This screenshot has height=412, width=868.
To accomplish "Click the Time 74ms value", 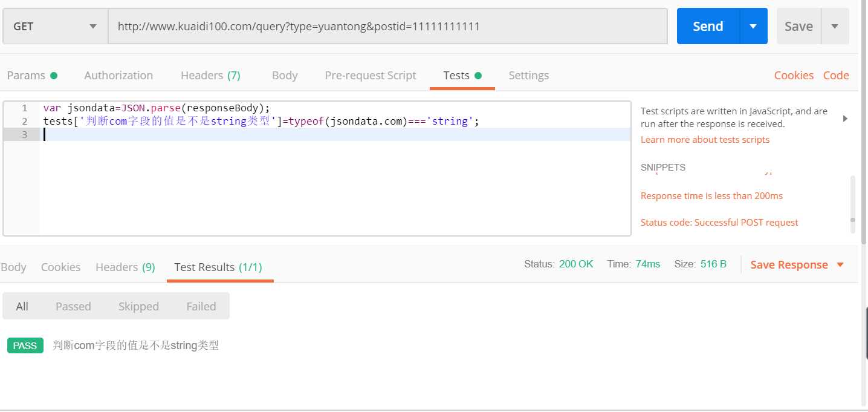I will click(648, 264).
